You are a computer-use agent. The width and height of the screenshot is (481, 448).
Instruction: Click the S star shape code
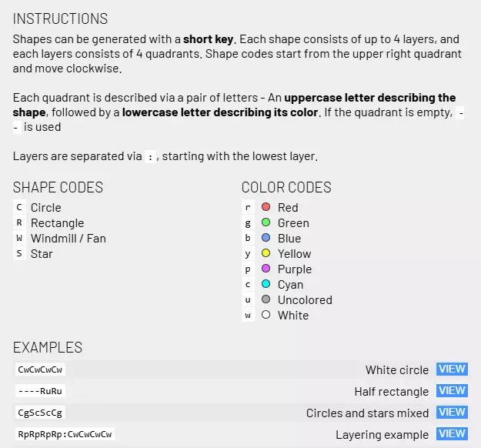coord(20,254)
